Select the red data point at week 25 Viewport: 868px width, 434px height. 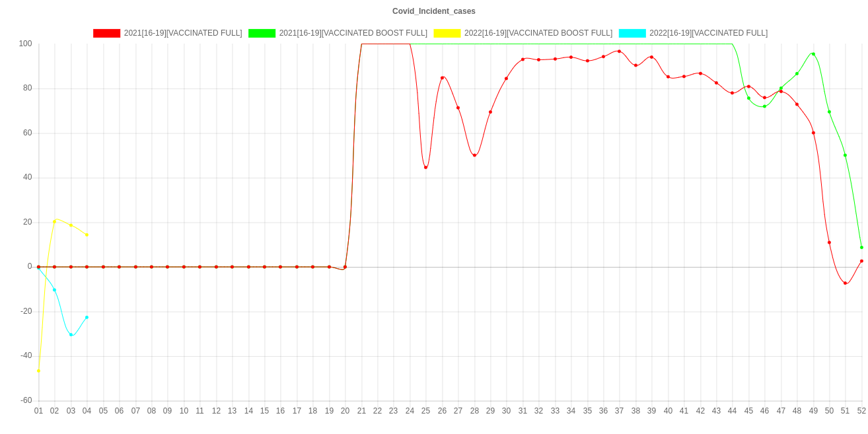[426, 167]
